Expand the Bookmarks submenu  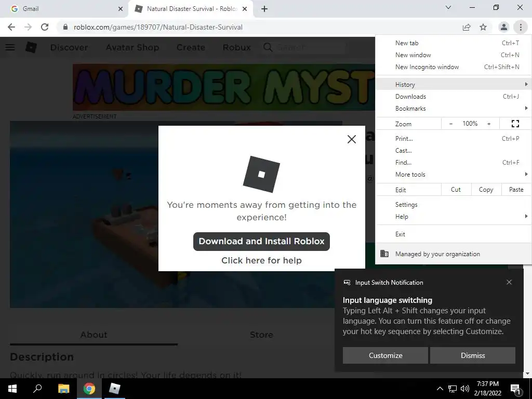tap(453, 109)
